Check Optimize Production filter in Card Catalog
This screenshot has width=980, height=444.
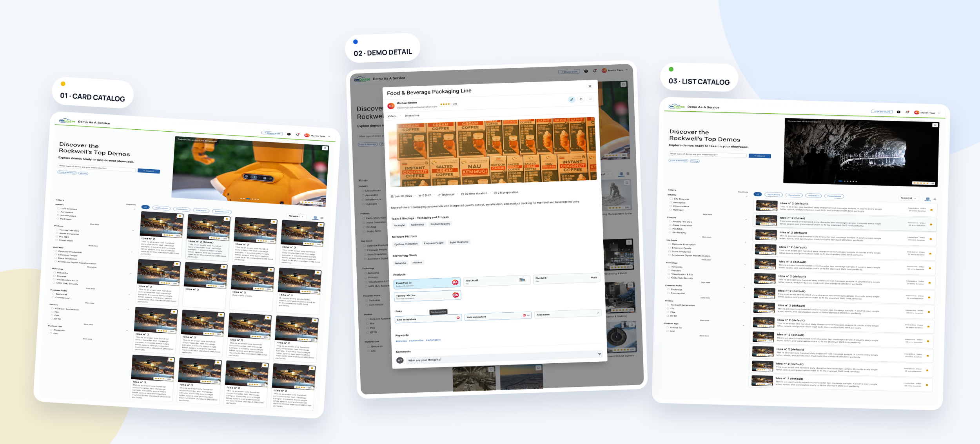(x=56, y=251)
